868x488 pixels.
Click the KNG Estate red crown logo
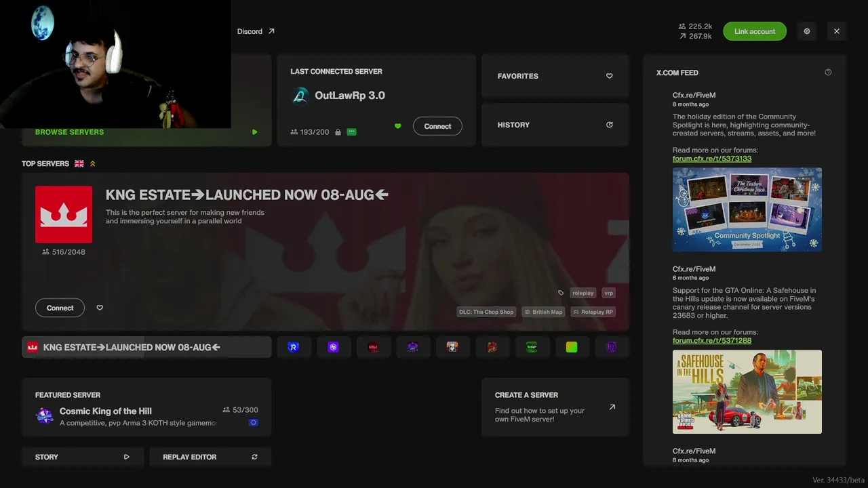tap(64, 214)
